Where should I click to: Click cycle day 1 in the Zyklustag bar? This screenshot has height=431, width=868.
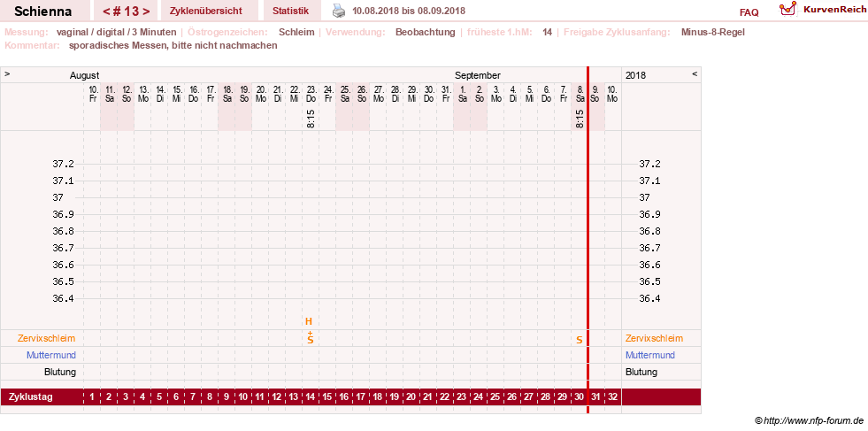click(x=92, y=396)
